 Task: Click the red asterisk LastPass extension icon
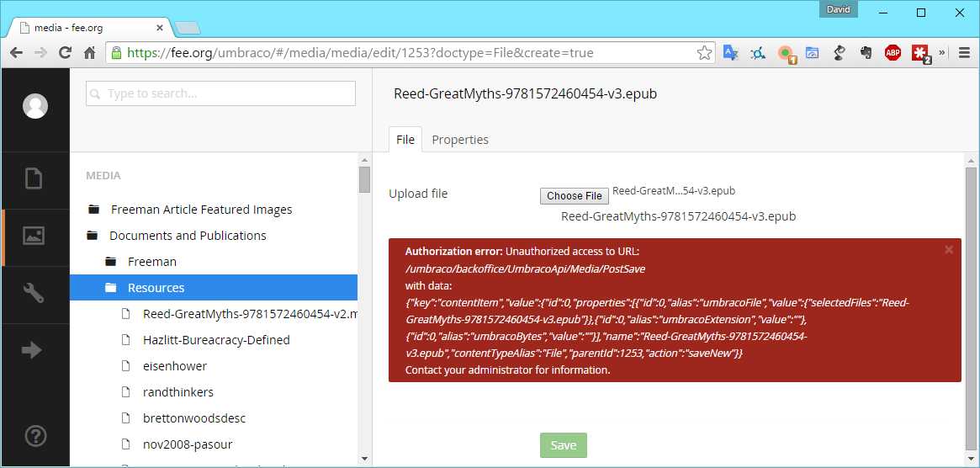pyautogui.click(x=920, y=54)
